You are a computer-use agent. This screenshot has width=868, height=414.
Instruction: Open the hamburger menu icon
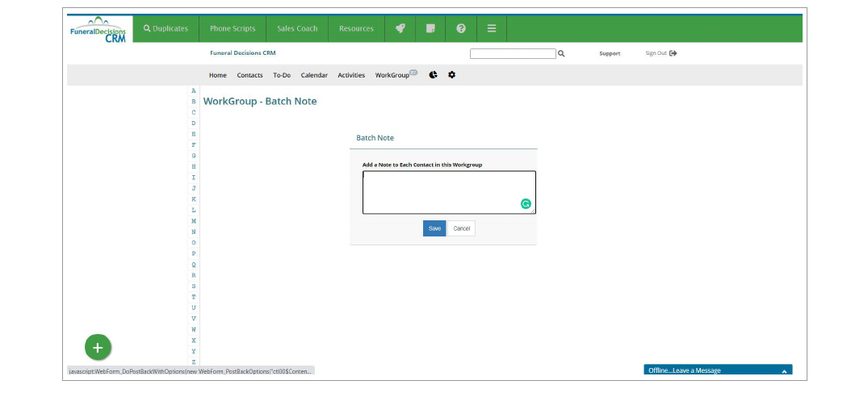[x=491, y=28]
